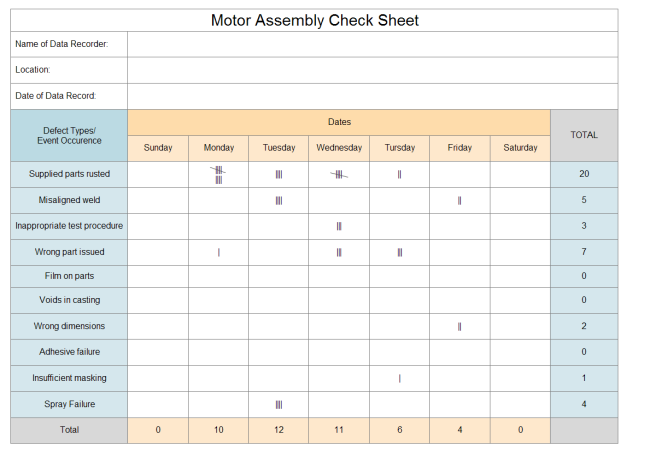Select the Supplied parts rusted row label
650x459 pixels.
click(69, 174)
